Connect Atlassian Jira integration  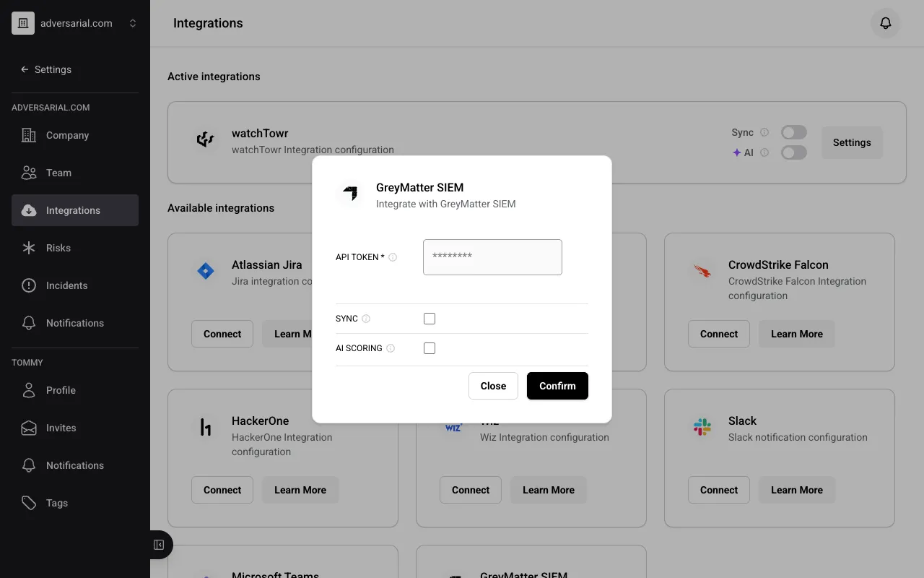(222, 334)
